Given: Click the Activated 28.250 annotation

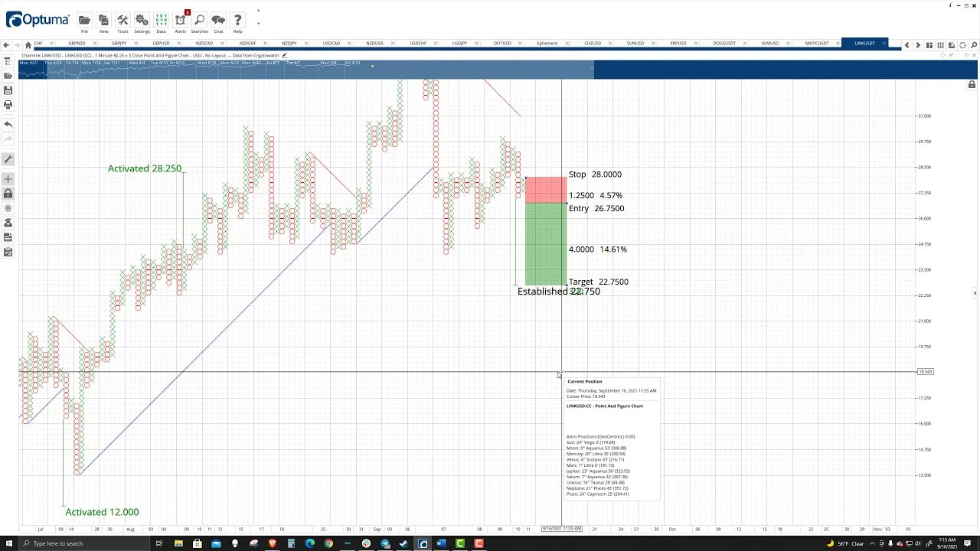Looking at the screenshot, I should point(144,168).
